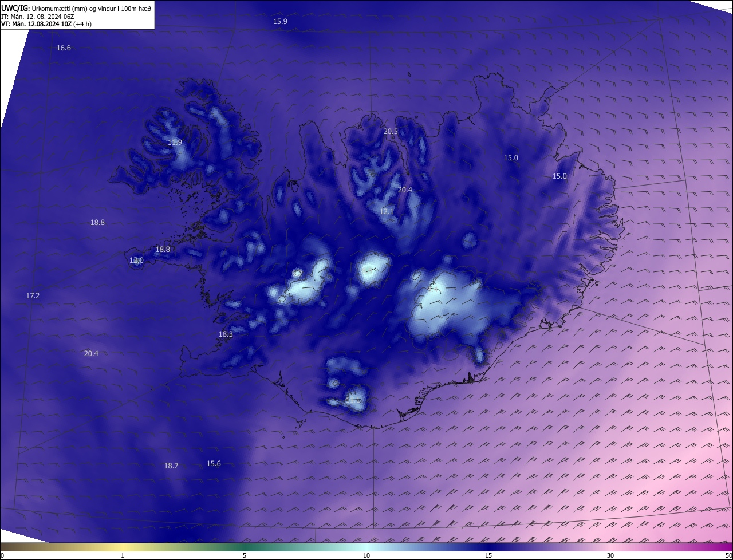Image resolution: width=733 pixels, height=560 pixels.
Task: Click the 18.8 value next to 12.0
Action: 163,250
